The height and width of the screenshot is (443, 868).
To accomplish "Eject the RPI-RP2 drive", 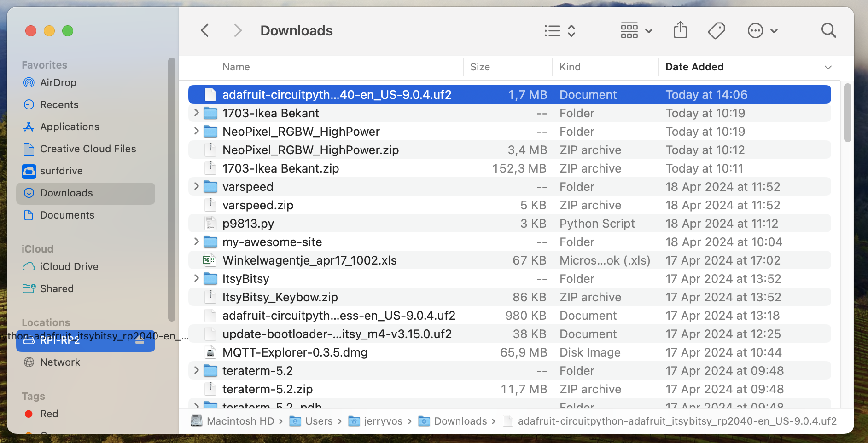I will click(x=140, y=341).
